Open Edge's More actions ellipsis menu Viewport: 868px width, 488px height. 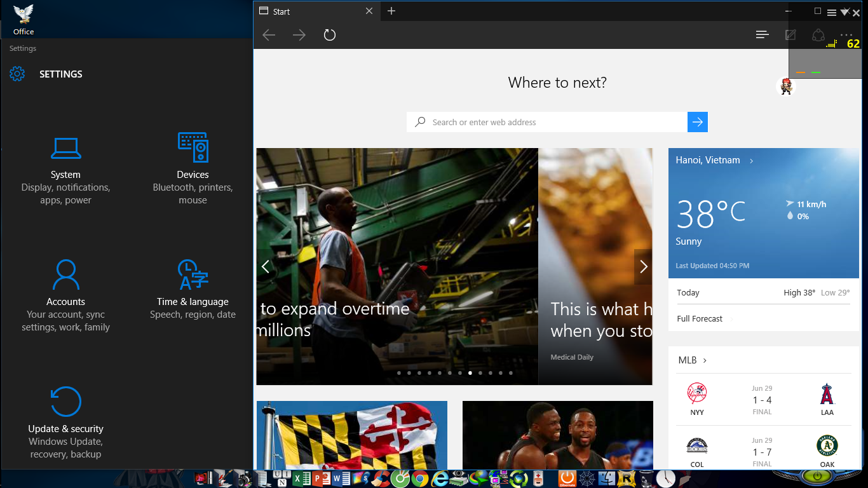(846, 35)
